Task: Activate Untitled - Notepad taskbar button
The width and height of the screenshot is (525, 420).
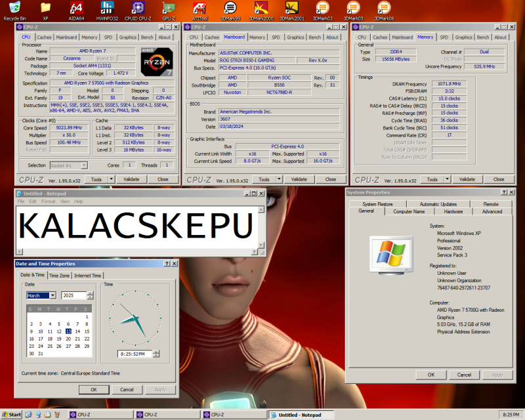Action: click(x=301, y=415)
